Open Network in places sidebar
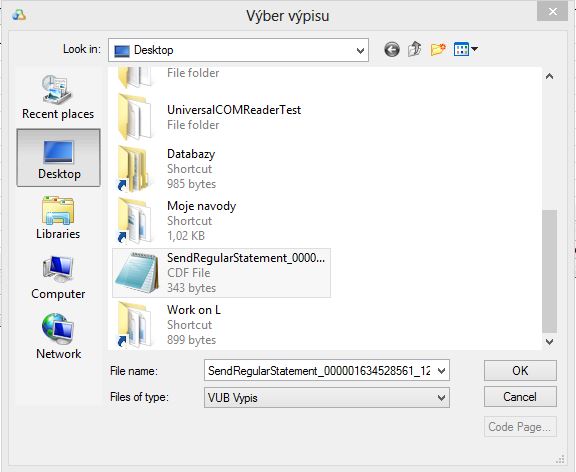Image resolution: width=576 pixels, height=472 pixels. (58, 337)
